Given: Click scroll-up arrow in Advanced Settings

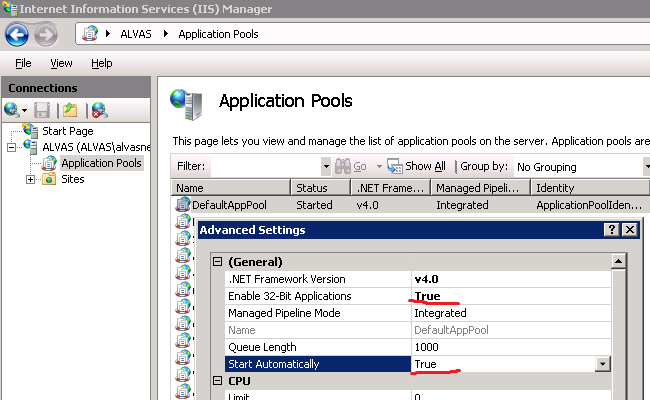Looking at the screenshot, I should pos(618,261).
